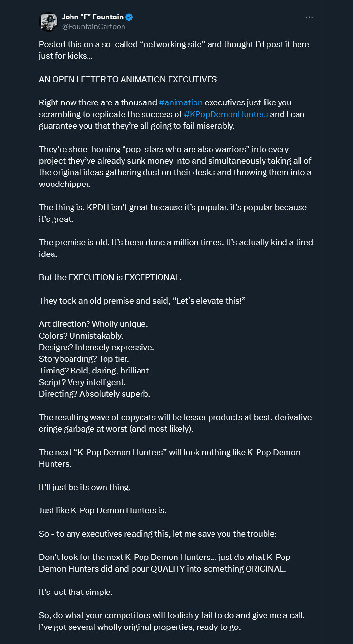
Task: Click "Timing? Bold, daring, brilliant." text
Action: [95, 371]
